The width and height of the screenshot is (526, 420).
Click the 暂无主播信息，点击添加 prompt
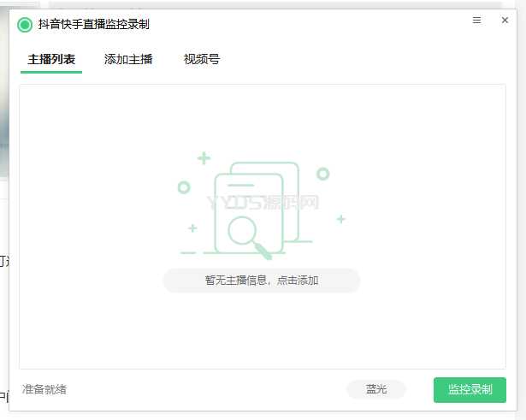point(261,281)
